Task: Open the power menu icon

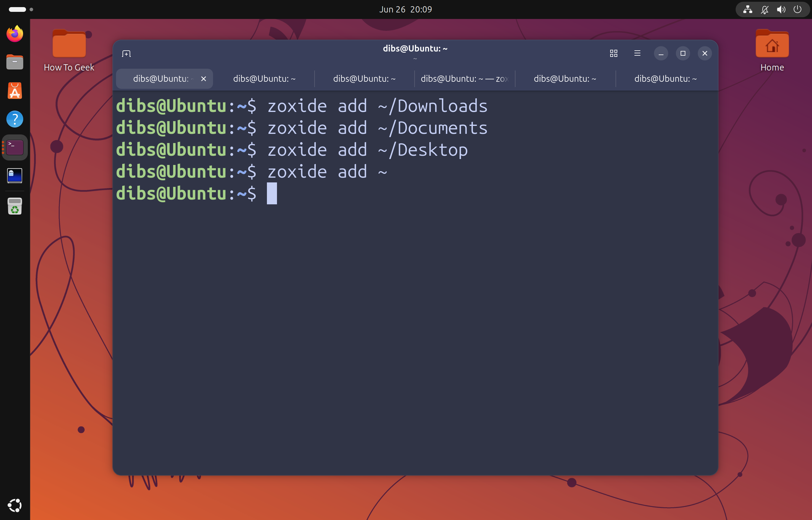Action: tap(797, 9)
